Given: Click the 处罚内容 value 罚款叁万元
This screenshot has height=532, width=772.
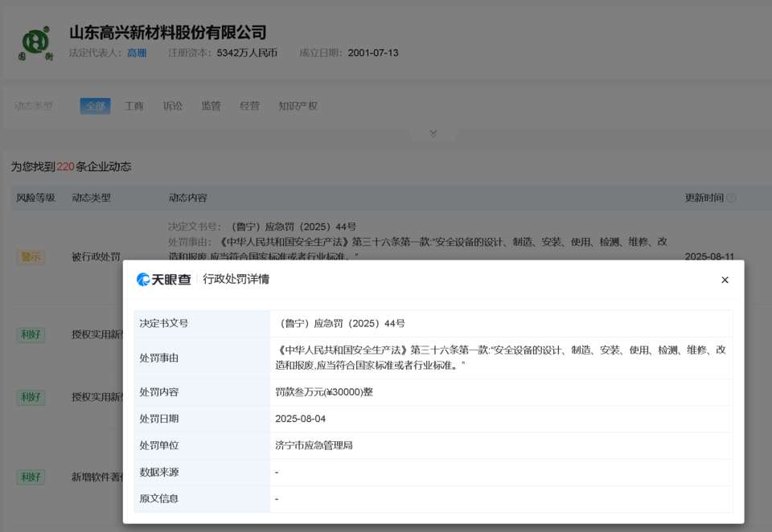Looking at the screenshot, I should point(324,391).
